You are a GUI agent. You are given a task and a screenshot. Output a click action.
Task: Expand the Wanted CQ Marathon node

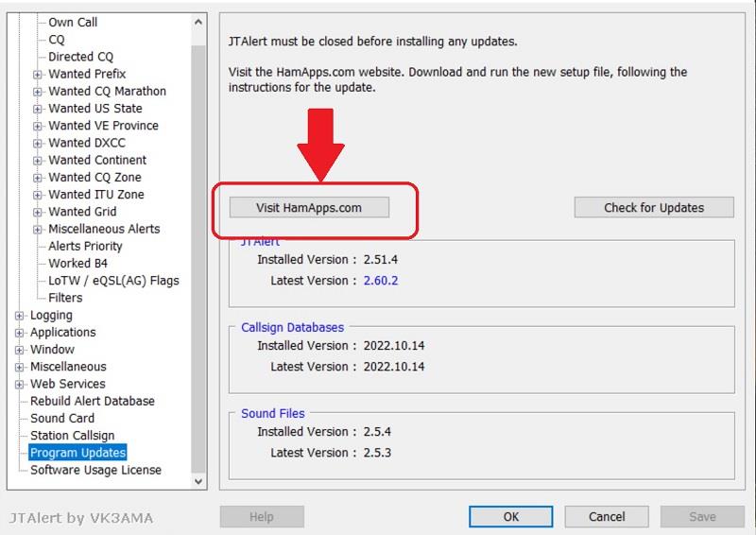tap(37, 92)
